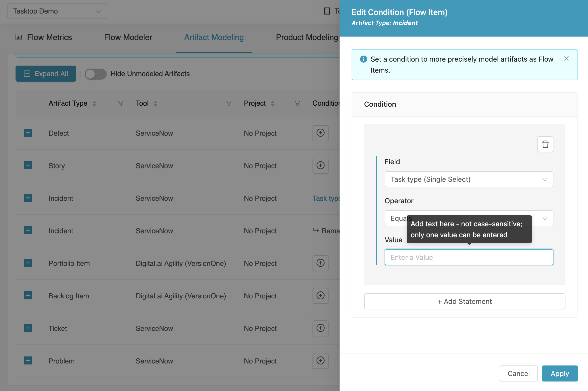This screenshot has height=391, width=588.
Task: Click the add-condition plus icon in the Portfolio Item row
Action: click(320, 263)
